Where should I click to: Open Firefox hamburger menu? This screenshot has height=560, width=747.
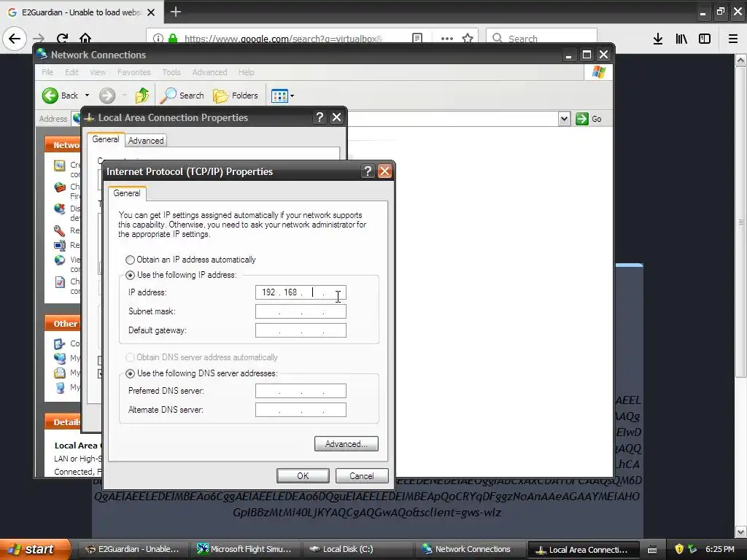coord(733,39)
